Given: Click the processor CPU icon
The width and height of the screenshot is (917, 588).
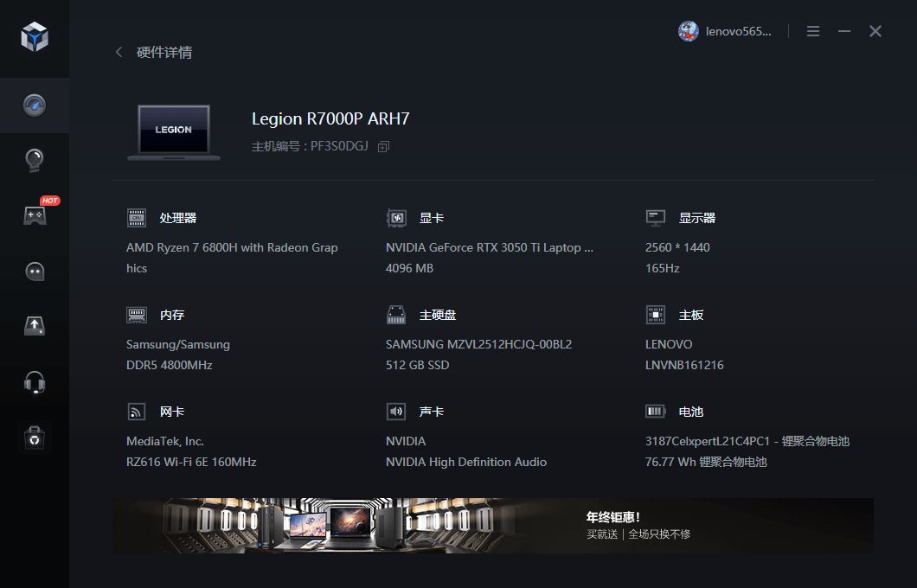Looking at the screenshot, I should pyautogui.click(x=137, y=217).
